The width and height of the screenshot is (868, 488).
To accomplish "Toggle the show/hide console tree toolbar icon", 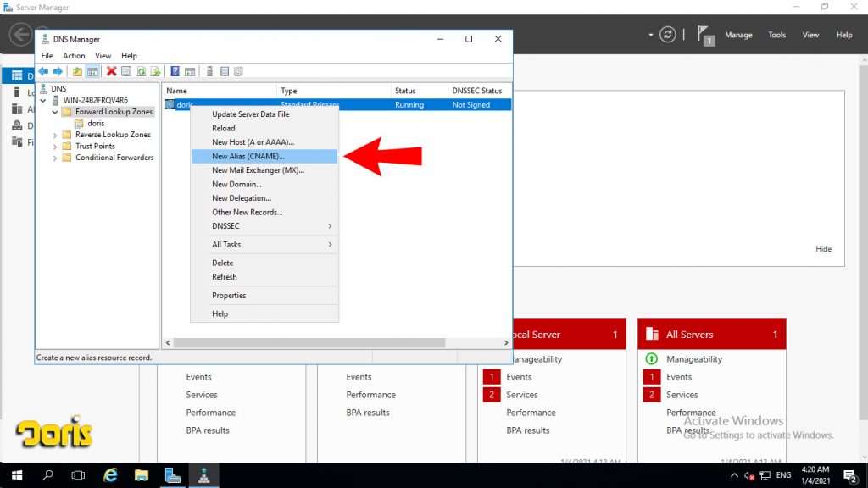I will pyautogui.click(x=92, y=71).
